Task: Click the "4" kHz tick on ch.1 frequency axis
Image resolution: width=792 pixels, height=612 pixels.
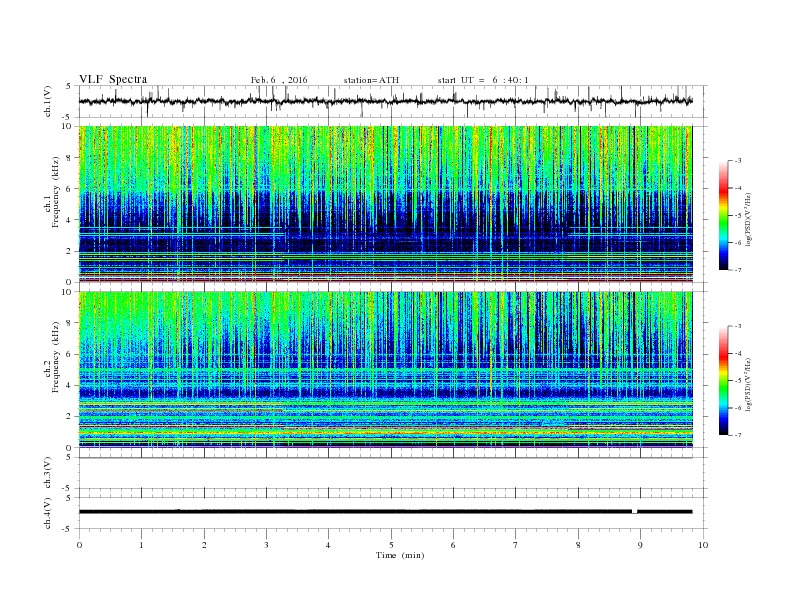Action: click(x=70, y=220)
